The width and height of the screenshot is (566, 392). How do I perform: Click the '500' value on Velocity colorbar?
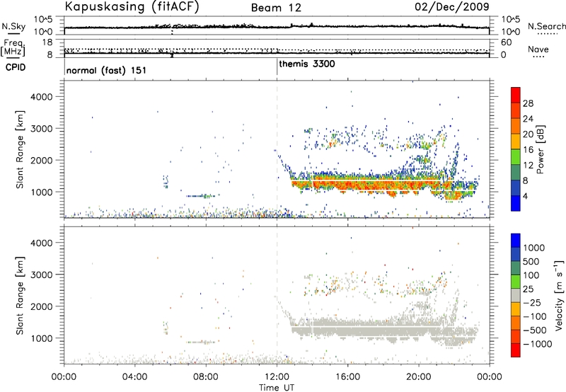531,262
